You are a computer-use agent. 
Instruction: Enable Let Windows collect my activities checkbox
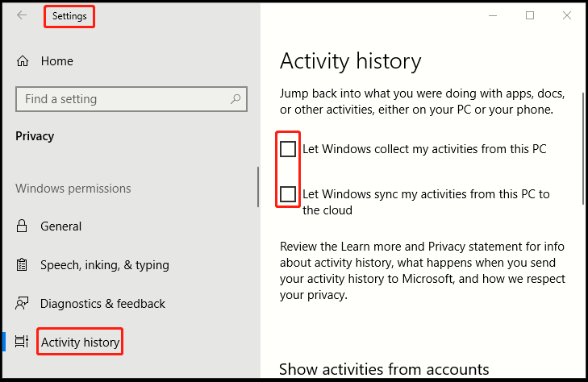pyautogui.click(x=288, y=149)
